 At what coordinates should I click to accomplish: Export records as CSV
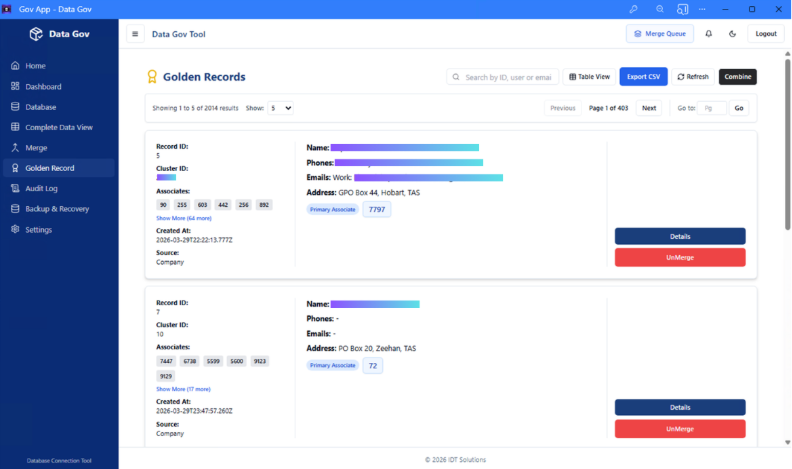(x=644, y=77)
